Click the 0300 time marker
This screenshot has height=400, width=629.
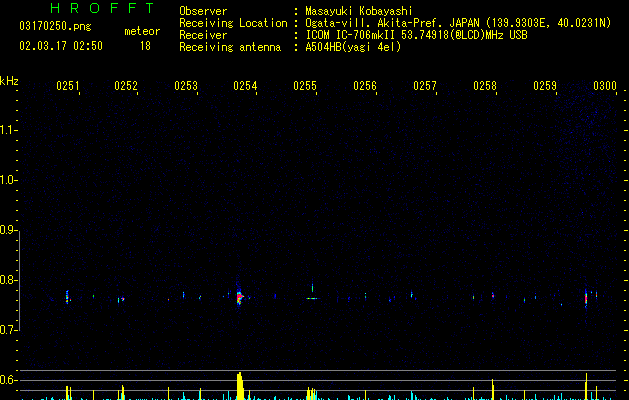(605, 86)
